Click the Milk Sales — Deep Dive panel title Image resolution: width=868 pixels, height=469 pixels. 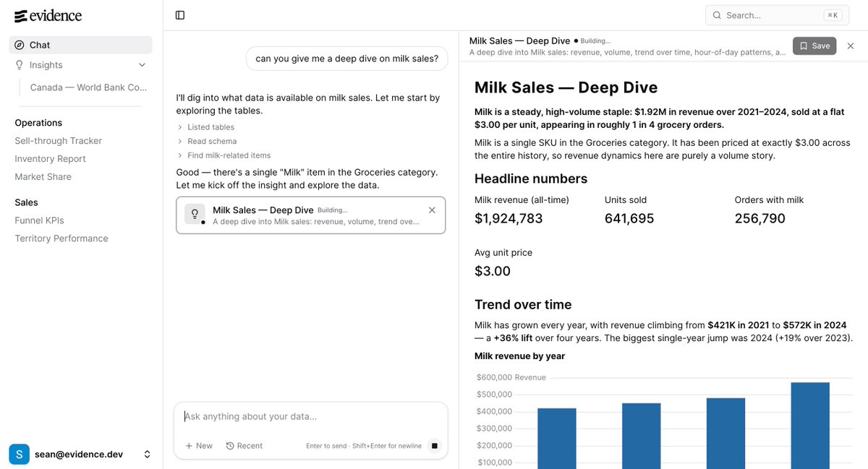pos(519,41)
